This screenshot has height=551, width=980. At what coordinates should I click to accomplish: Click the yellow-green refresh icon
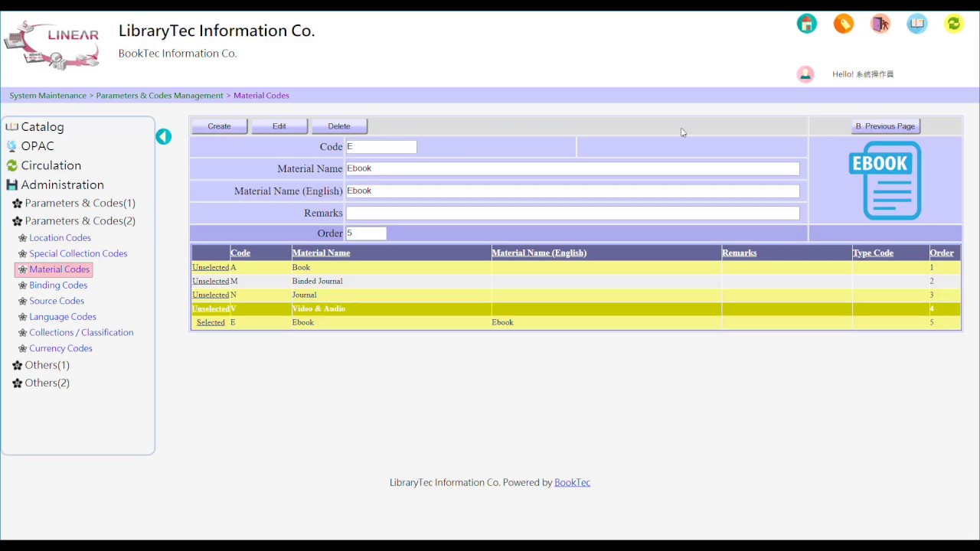tap(954, 24)
